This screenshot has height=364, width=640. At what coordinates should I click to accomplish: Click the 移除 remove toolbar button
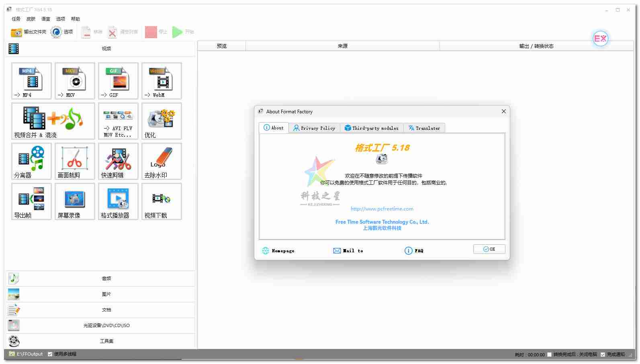(x=92, y=32)
